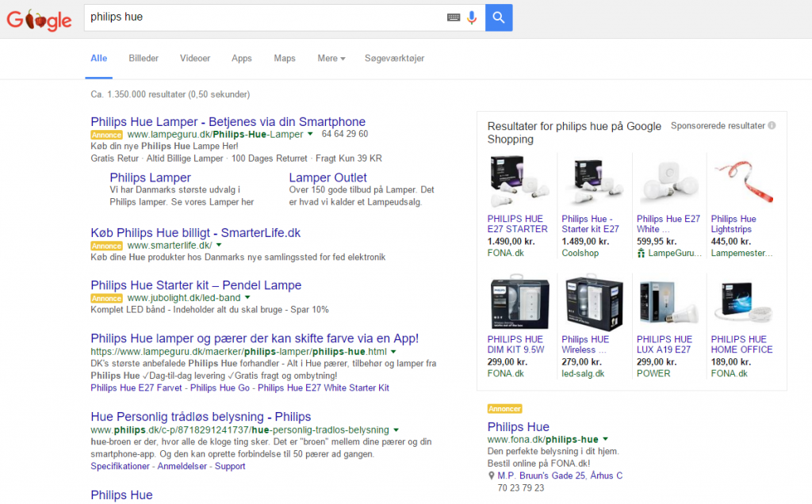Expand the Mere dropdown menu
This screenshot has width=812, height=504.
click(331, 59)
